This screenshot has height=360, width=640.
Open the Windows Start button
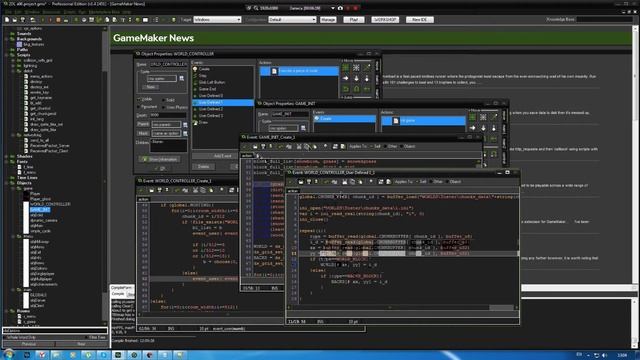point(8,354)
